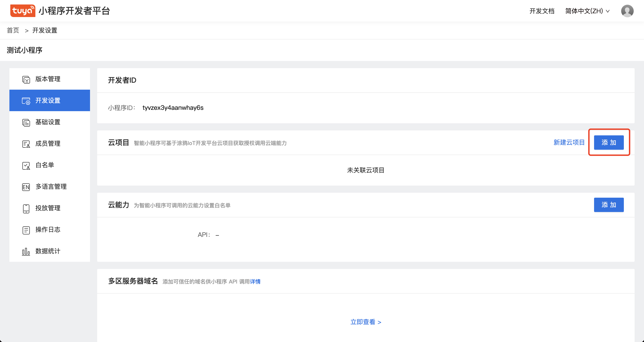This screenshot has height=342, width=644.
Task: Click the API: label
Action: click(204, 235)
